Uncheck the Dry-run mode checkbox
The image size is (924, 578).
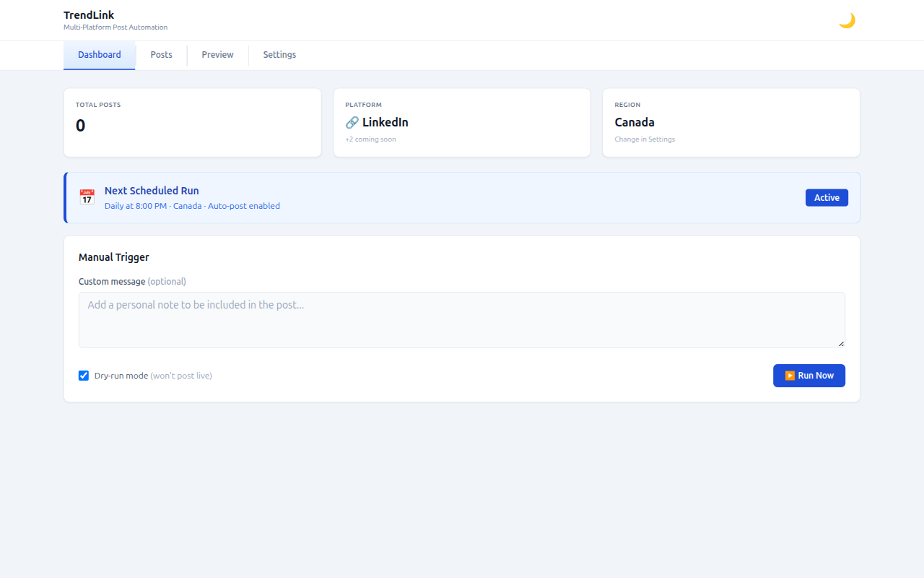click(x=84, y=376)
